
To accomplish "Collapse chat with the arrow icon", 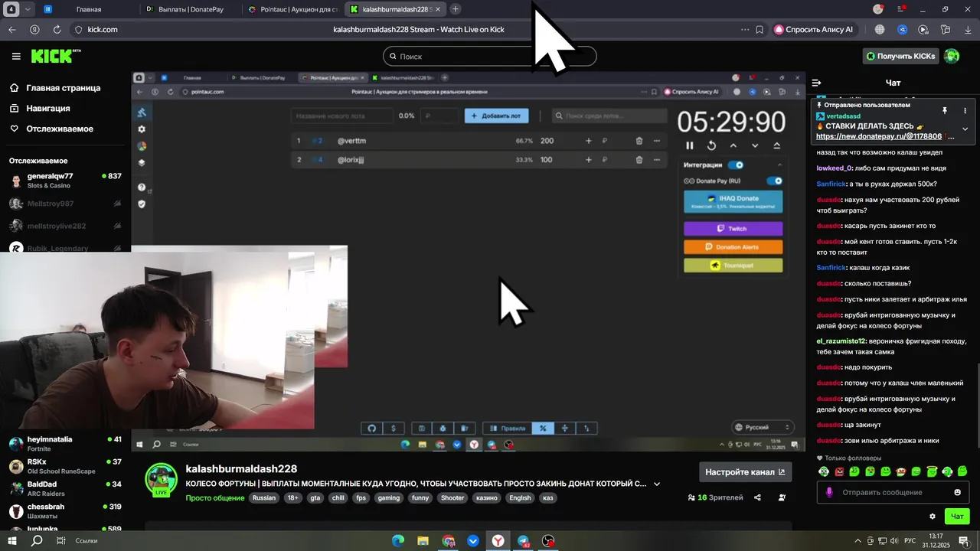I will tap(816, 83).
